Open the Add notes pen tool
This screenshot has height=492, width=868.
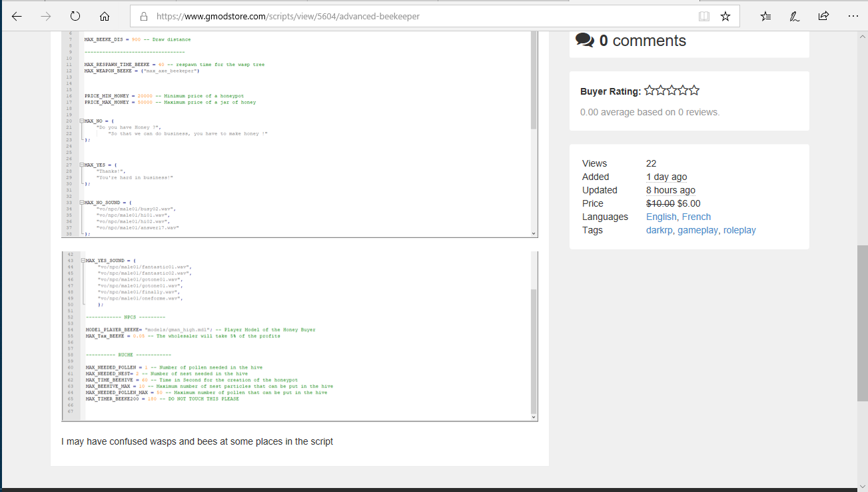pyautogui.click(x=795, y=17)
